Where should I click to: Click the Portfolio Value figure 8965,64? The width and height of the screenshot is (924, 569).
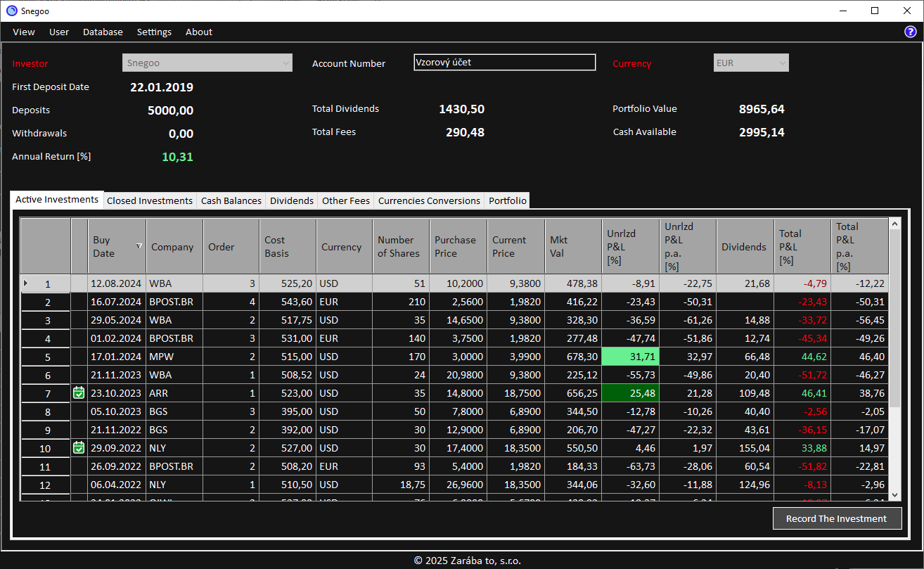[762, 109]
